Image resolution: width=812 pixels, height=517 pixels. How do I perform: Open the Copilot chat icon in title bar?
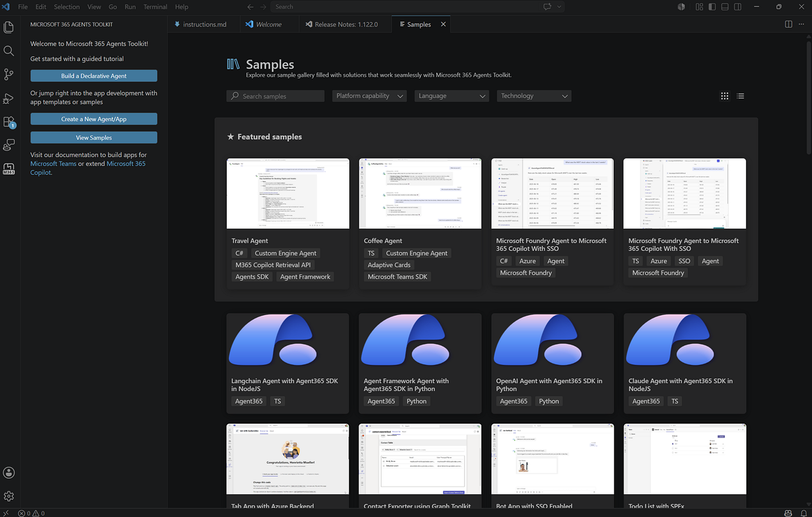click(547, 7)
